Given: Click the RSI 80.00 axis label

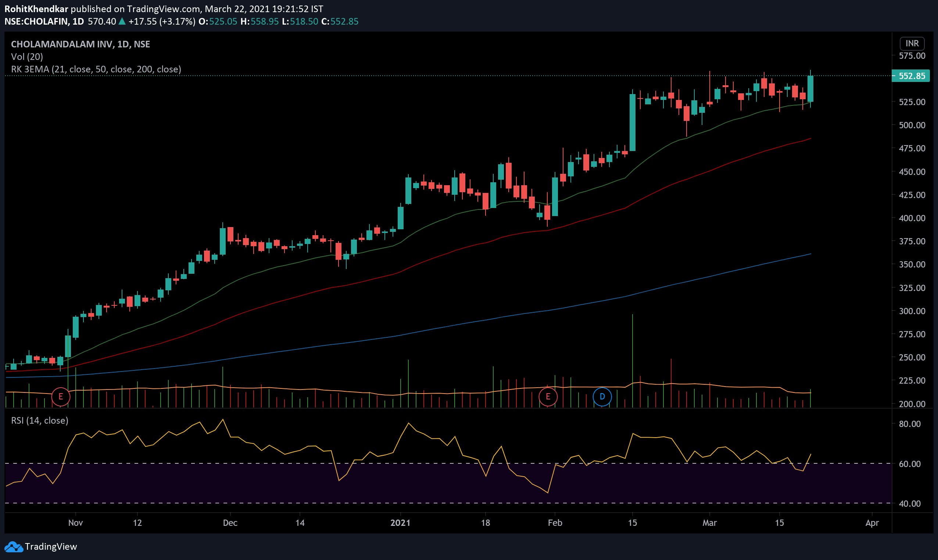Looking at the screenshot, I should coord(910,424).
